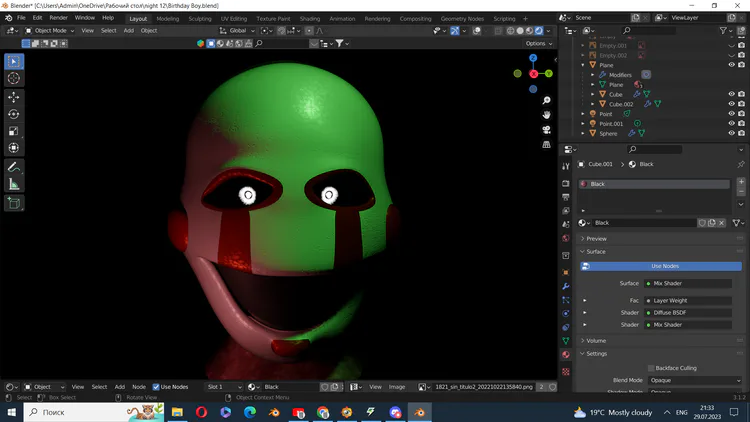Image resolution: width=750 pixels, height=422 pixels.
Task: Hide the Point light via eye icon
Action: (731, 114)
